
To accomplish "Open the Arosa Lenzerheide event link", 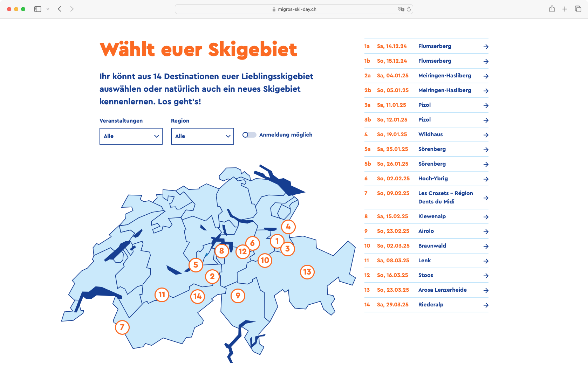I will pos(426,290).
